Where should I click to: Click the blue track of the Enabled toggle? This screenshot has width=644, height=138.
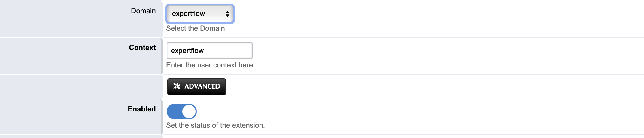click(174, 111)
